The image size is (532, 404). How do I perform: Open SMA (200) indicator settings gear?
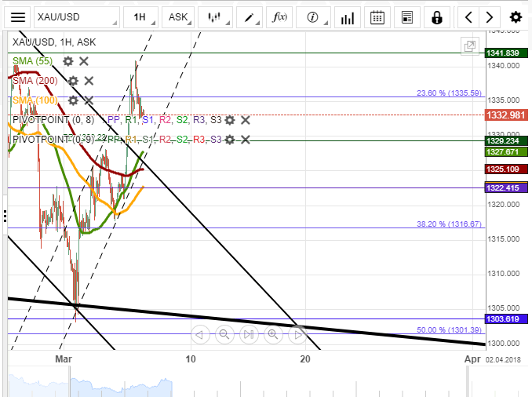click(x=73, y=81)
